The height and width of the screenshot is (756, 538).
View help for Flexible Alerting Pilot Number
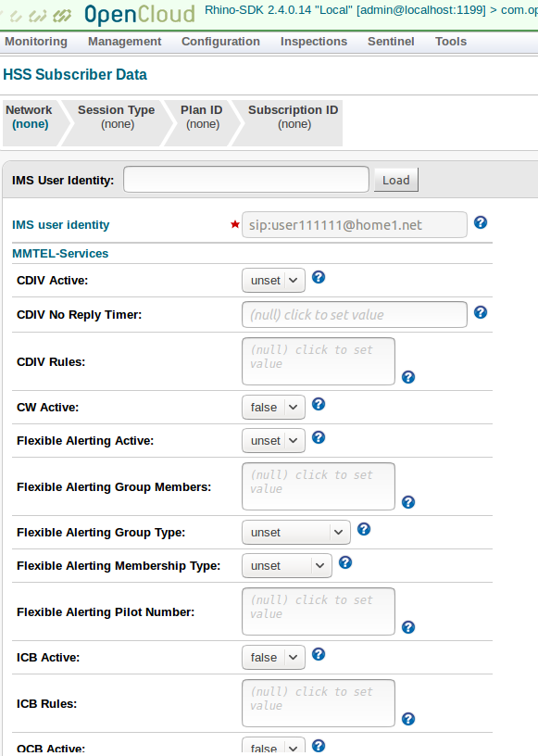tap(408, 627)
